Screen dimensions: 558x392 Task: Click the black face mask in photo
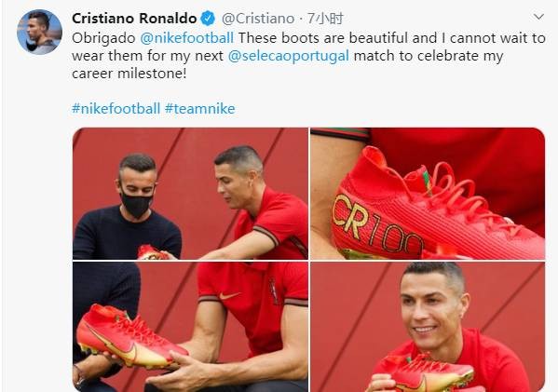[x=136, y=205]
